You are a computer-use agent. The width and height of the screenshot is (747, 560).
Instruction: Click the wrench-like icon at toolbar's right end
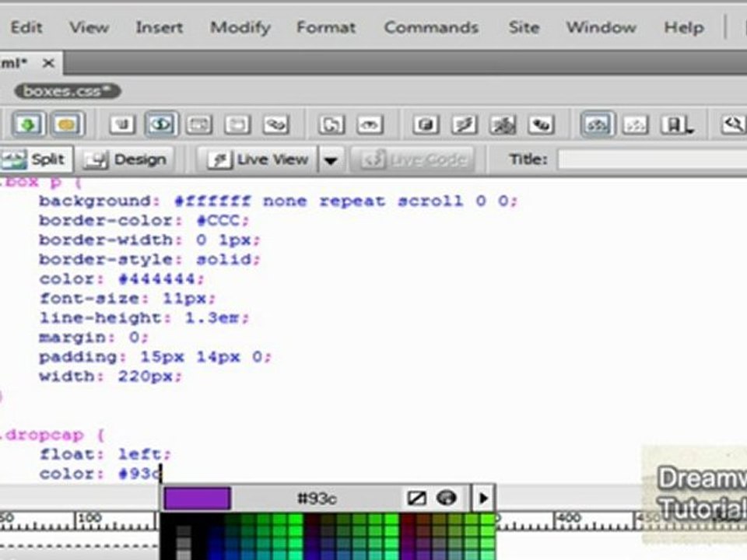pyautogui.click(x=733, y=124)
